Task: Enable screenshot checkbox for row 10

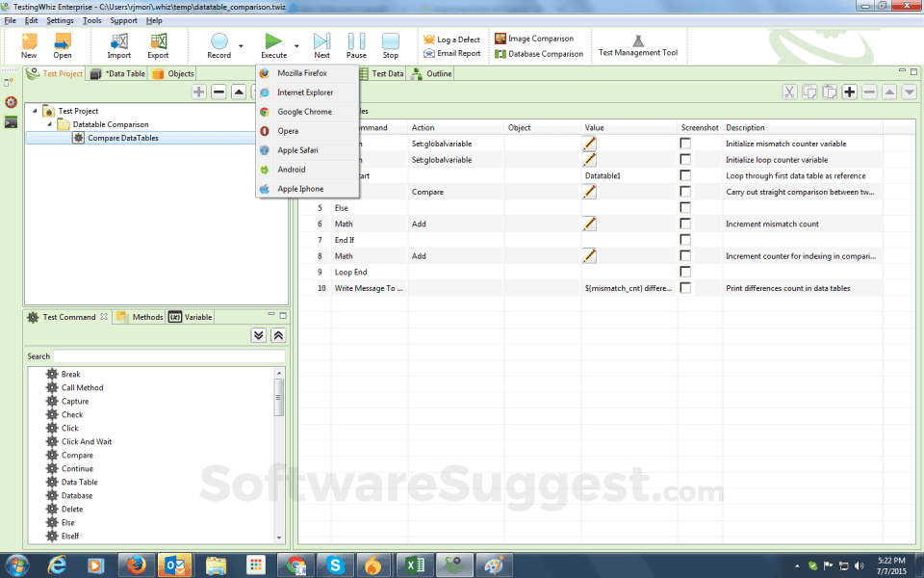Action: click(685, 288)
